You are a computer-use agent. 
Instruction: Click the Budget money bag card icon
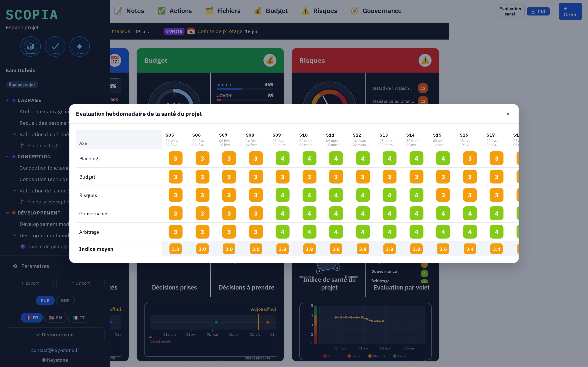[270, 60]
